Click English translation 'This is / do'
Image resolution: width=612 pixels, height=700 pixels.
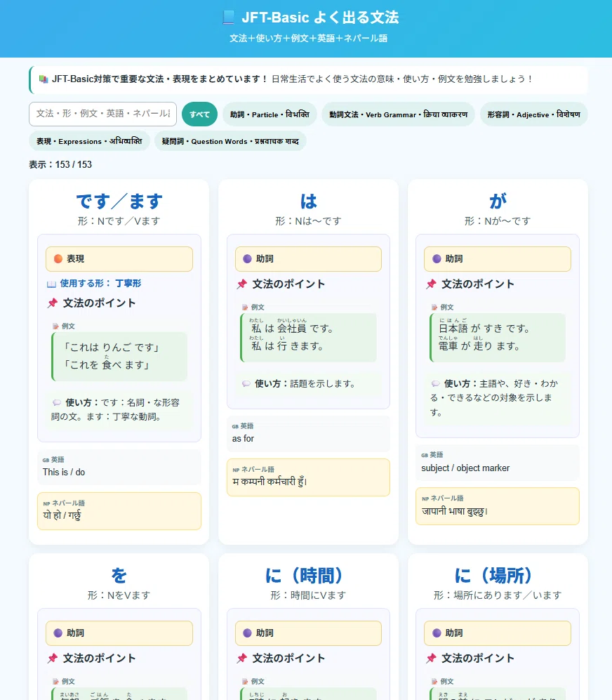(64, 473)
